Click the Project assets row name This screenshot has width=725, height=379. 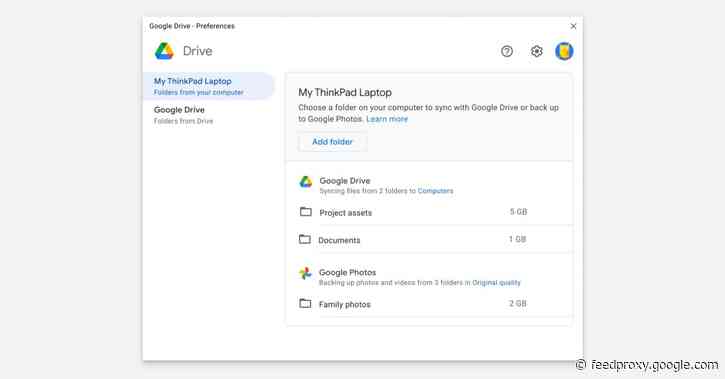345,213
